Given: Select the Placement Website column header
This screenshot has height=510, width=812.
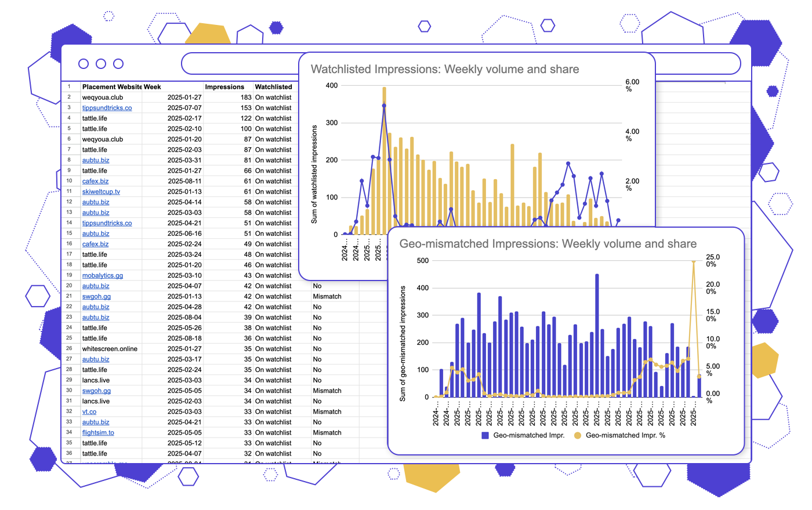Looking at the screenshot, I should click(111, 87).
